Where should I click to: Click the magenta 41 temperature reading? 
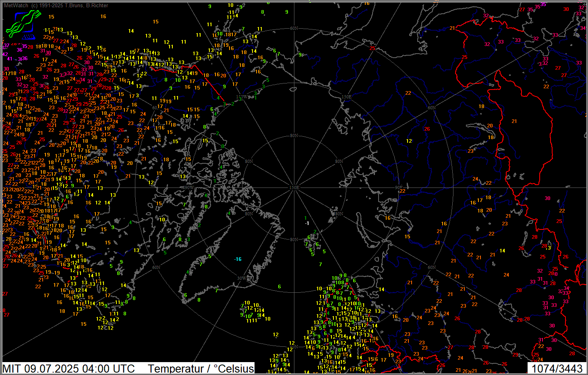[10, 59]
